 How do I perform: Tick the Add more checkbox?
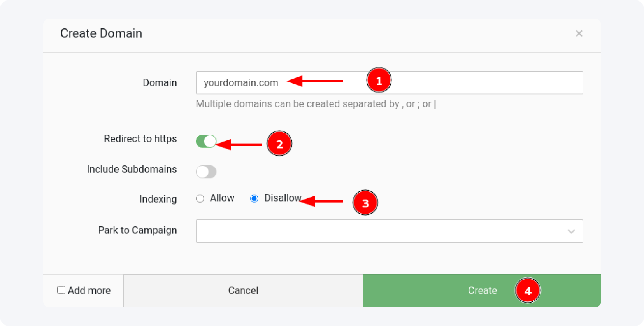coord(61,290)
